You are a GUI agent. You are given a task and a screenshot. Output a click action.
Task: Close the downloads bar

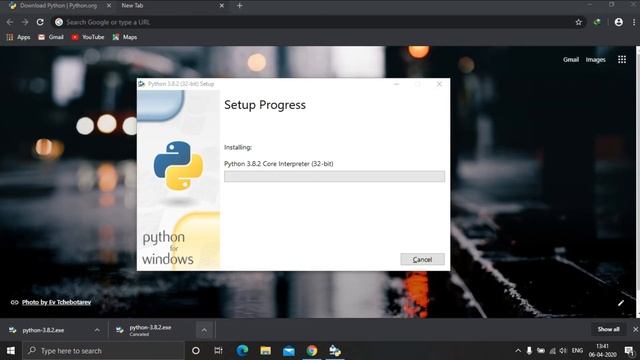(x=635, y=329)
